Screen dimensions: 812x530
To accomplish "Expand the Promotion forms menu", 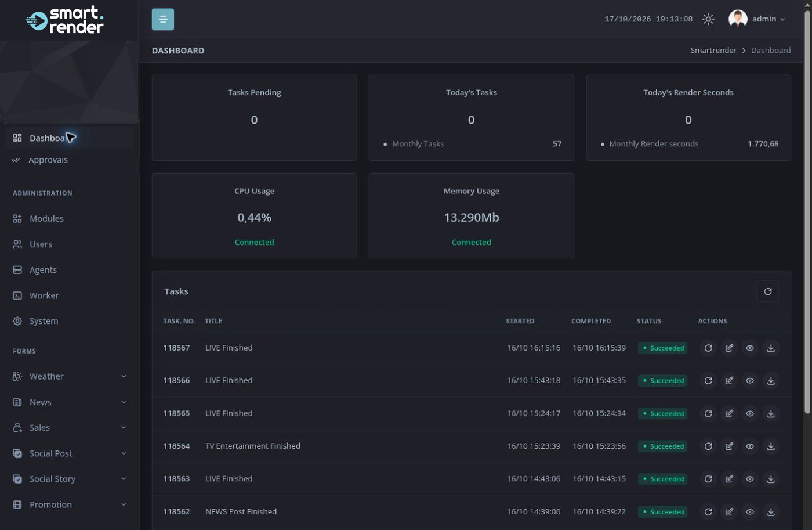I will (70, 504).
